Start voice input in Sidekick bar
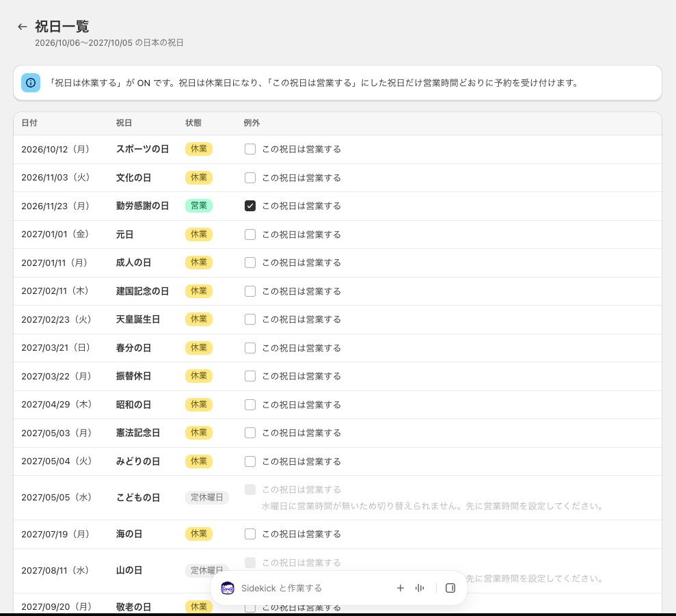676x616 pixels. tap(420, 588)
